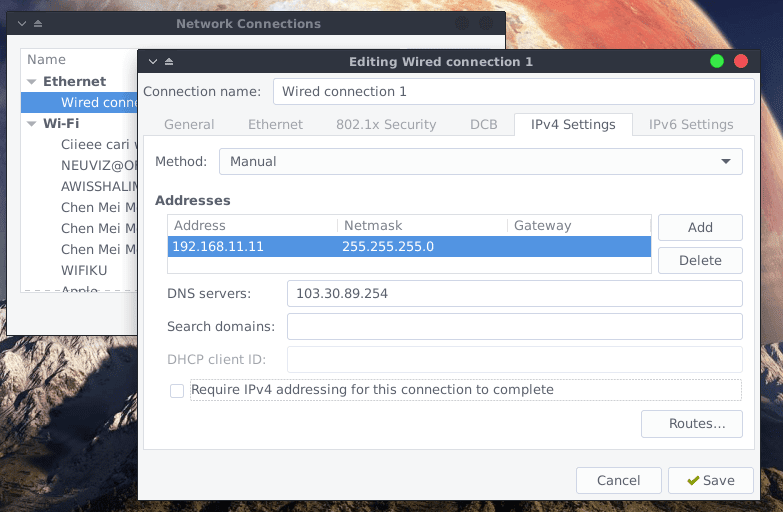The image size is (783, 512).
Task: Click in the DNS servers field
Action: click(x=514, y=293)
